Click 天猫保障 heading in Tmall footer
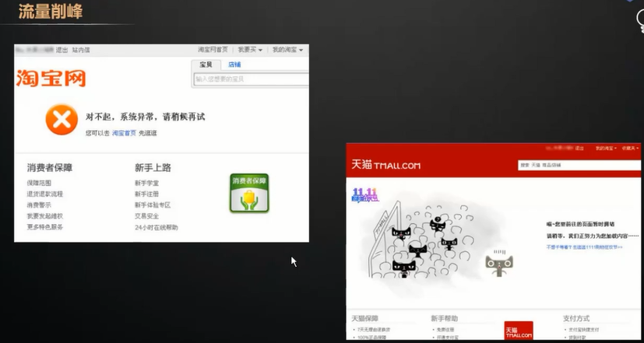The image size is (644, 343). pyautogui.click(x=364, y=318)
